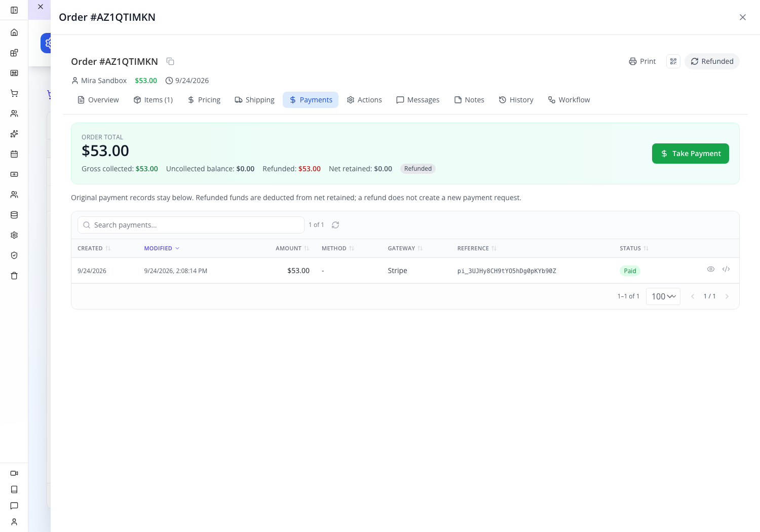This screenshot has height=532, width=760.
Task: Switch to the Messages tab
Action: 417,100
